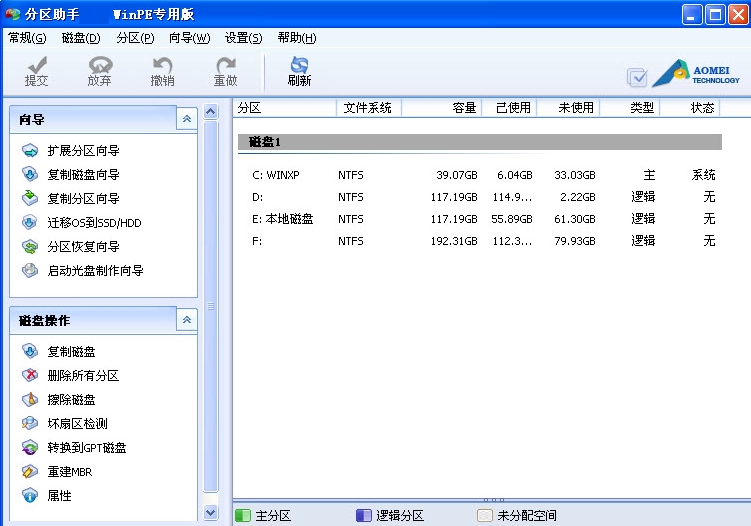Select the C: WINXP partition row
This screenshot has height=526, width=751.
(x=277, y=175)
